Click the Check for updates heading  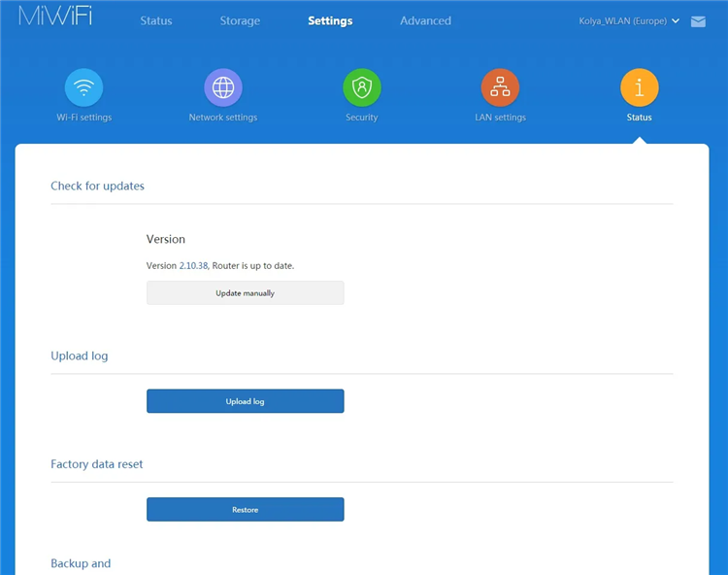point(97,186)
